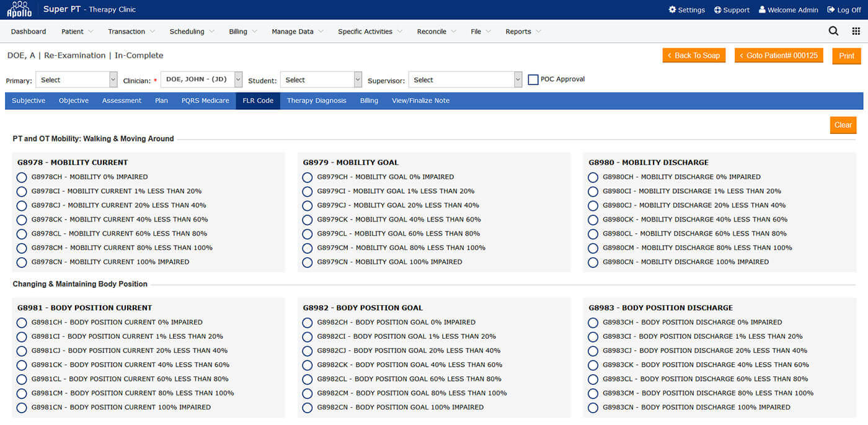Select G8978CM Mobility Current 80% radio

22,248
